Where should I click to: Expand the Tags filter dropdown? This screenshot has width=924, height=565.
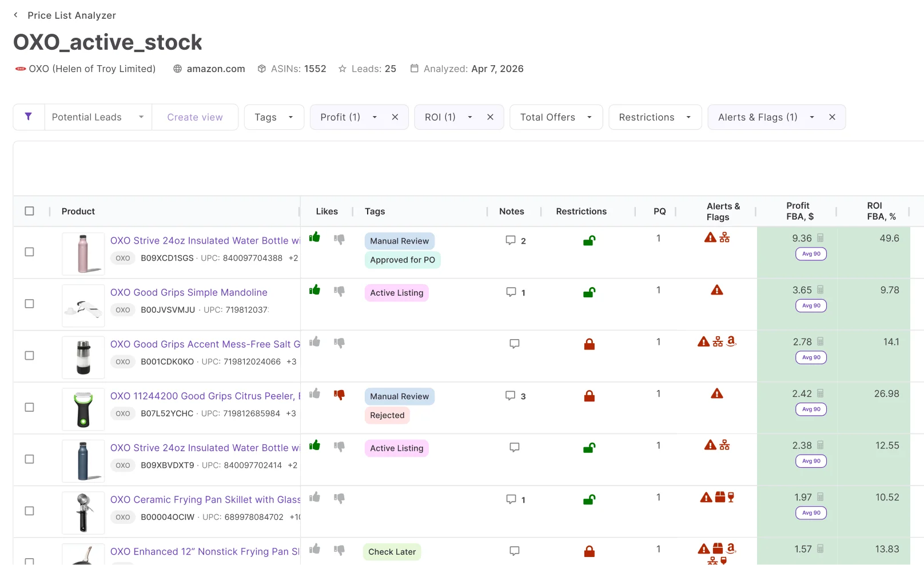274,117
